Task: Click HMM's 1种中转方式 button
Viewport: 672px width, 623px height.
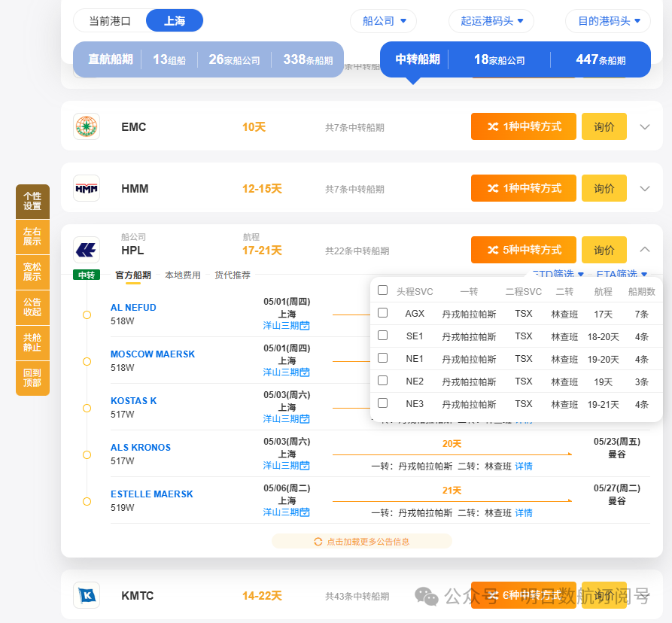Action: (x=524, y=188)
